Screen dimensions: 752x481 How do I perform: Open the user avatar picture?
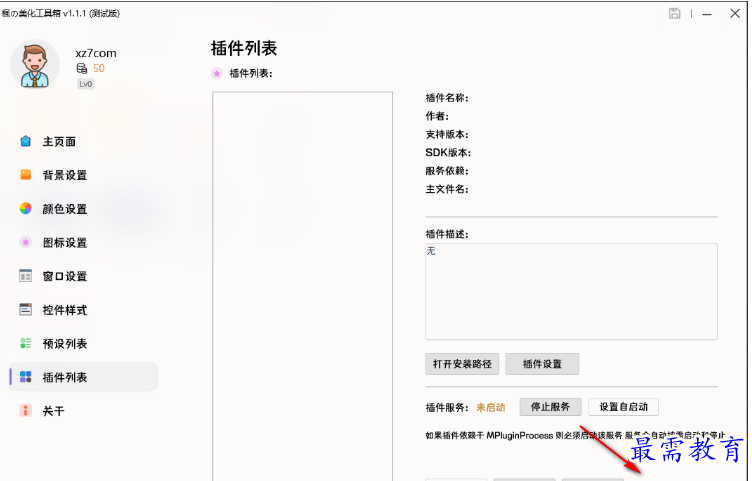[x=35, y=64]
